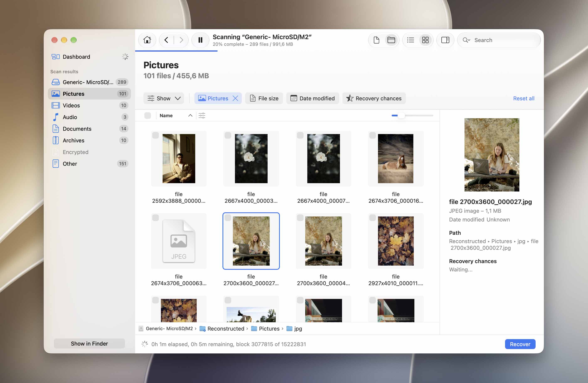Open Videos category in sidebar

click(89, 105)
